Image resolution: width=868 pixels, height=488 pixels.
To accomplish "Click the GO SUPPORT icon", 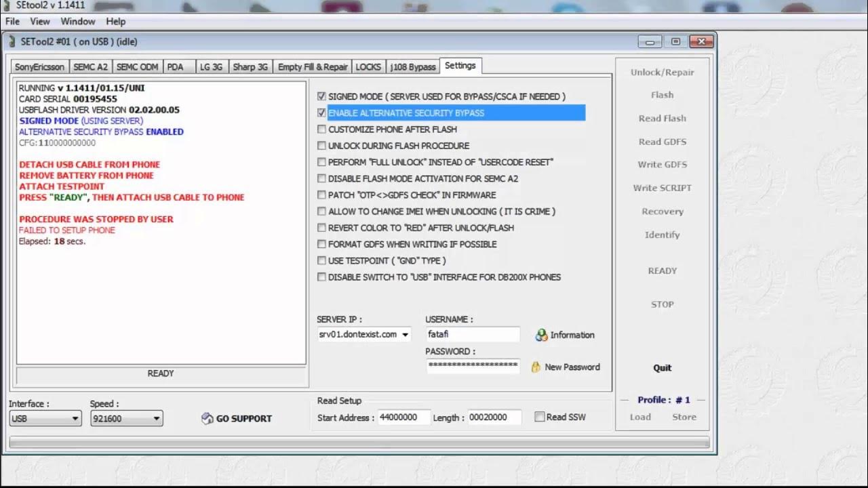I will (208, 419).
